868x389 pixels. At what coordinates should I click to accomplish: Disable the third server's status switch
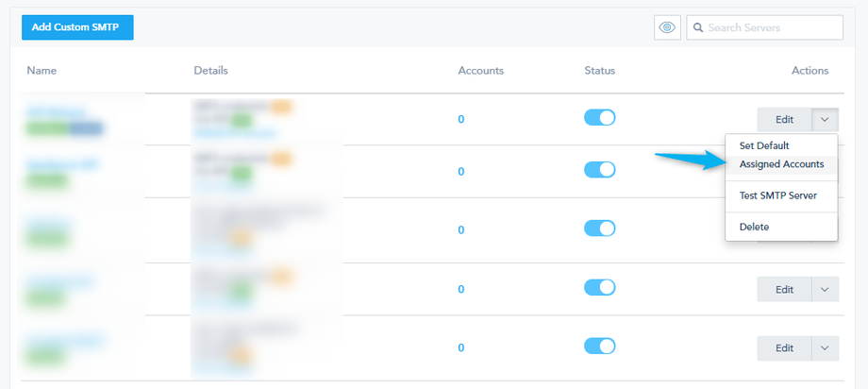coord(600,228)
